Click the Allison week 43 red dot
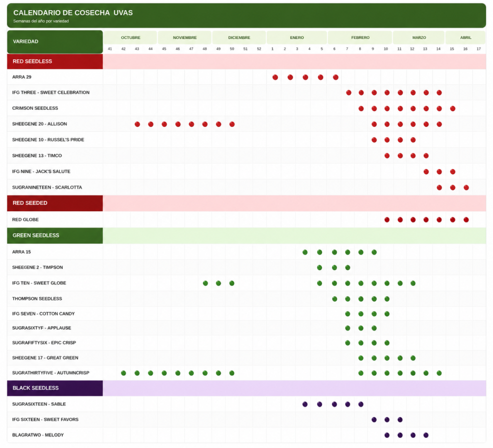Viewport: 493px width, 448px height. [x=137, y=124]
